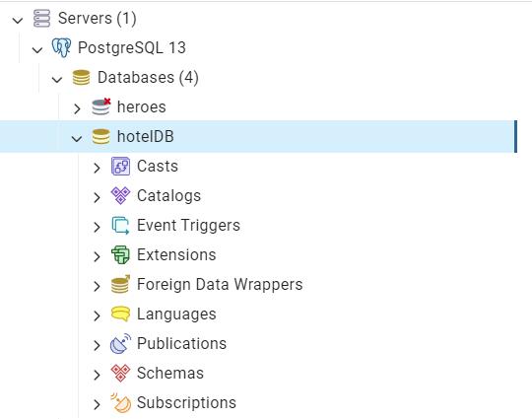The image size is (532, 419).
Task: Click the Event Triggers icon
Action: click(x=120, y=225)
